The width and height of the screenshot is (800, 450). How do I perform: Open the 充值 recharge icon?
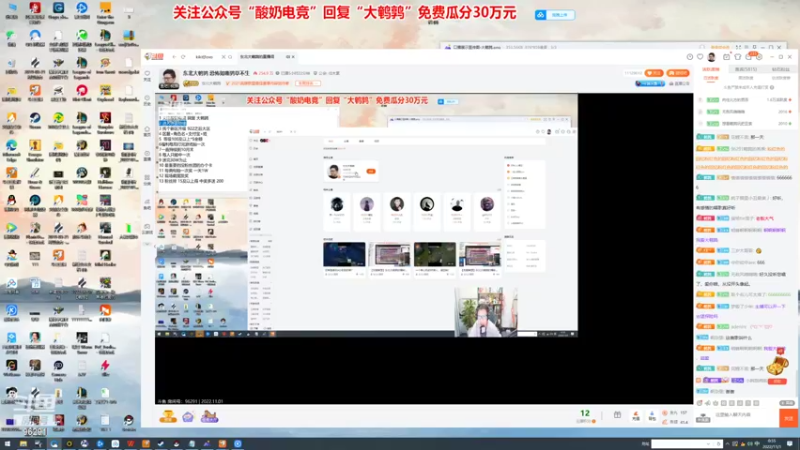636,416
